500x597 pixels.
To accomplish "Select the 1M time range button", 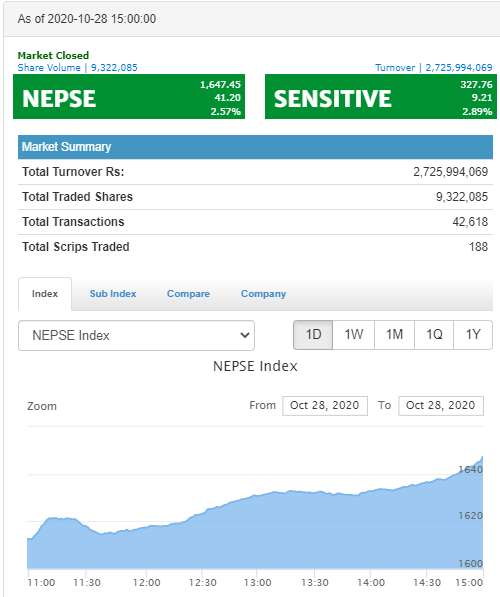I will (395, 335).
